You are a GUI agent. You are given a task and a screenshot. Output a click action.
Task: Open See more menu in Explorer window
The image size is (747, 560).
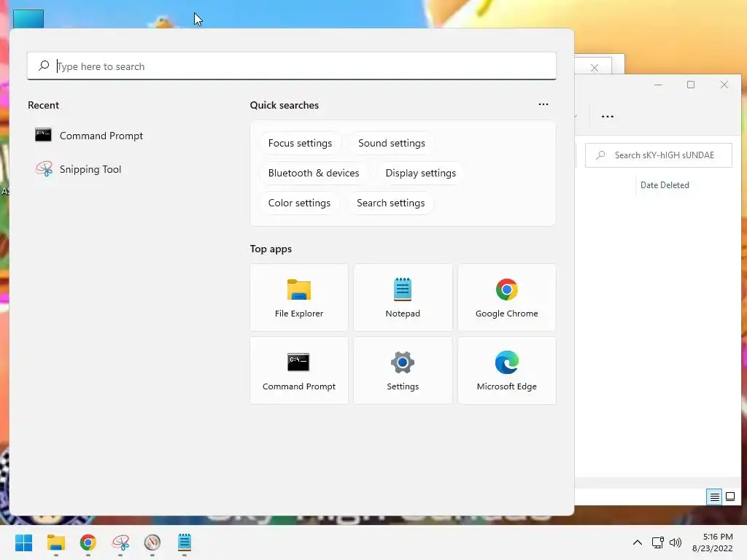tap(608, 116)
